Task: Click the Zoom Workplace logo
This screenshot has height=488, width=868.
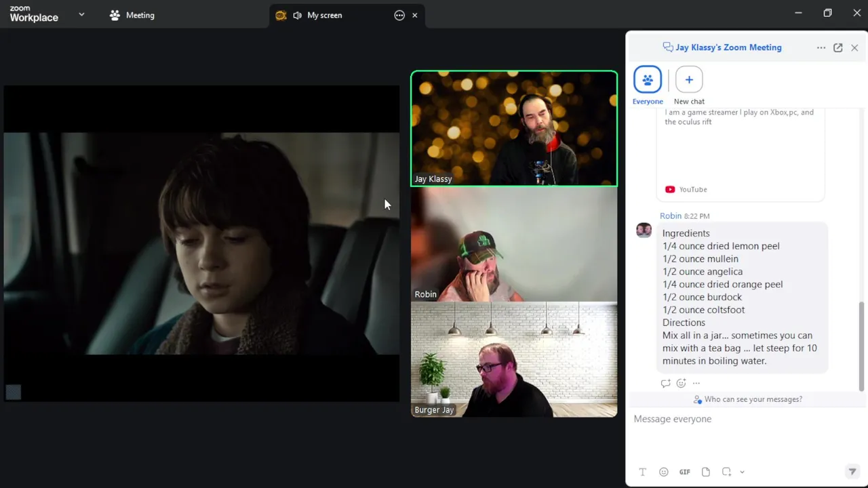Action: 34,14
